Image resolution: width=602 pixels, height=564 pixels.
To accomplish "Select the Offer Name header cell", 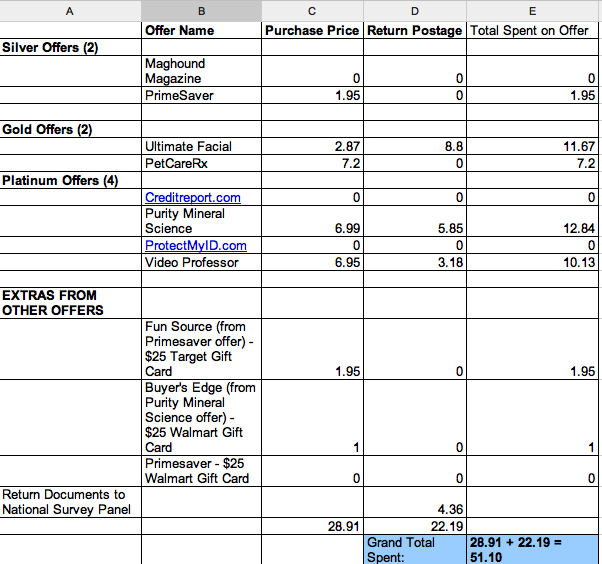I will (180, 31).
